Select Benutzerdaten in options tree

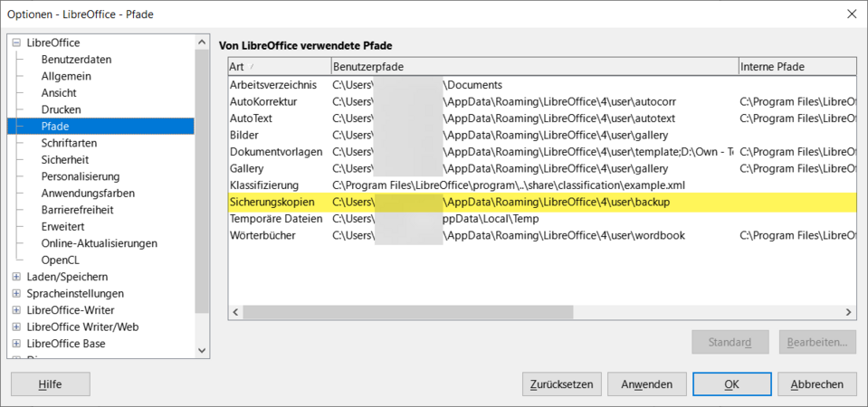coord(76,59)
